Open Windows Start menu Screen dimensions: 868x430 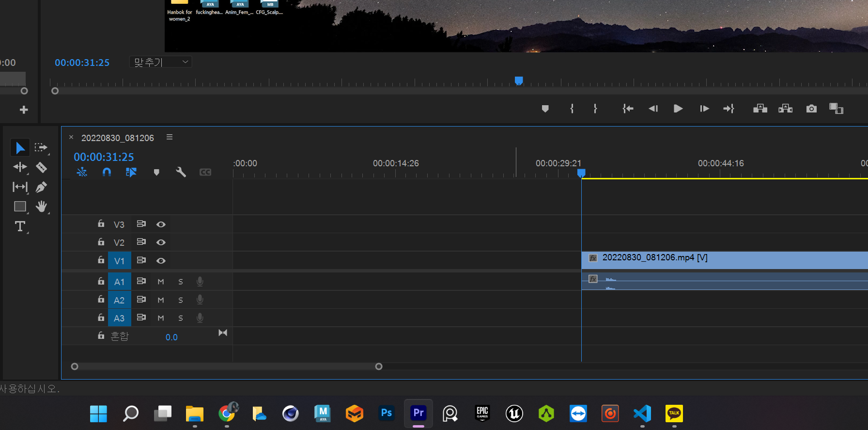[99, 414]
